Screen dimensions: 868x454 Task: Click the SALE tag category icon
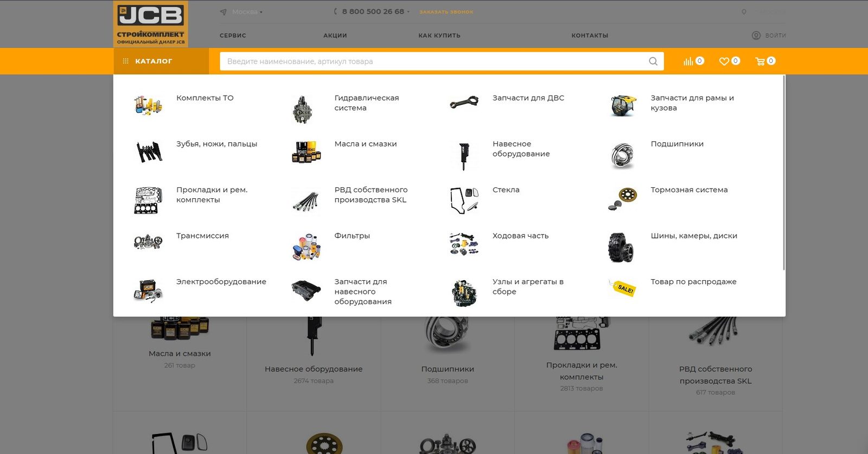coord(622,288)
